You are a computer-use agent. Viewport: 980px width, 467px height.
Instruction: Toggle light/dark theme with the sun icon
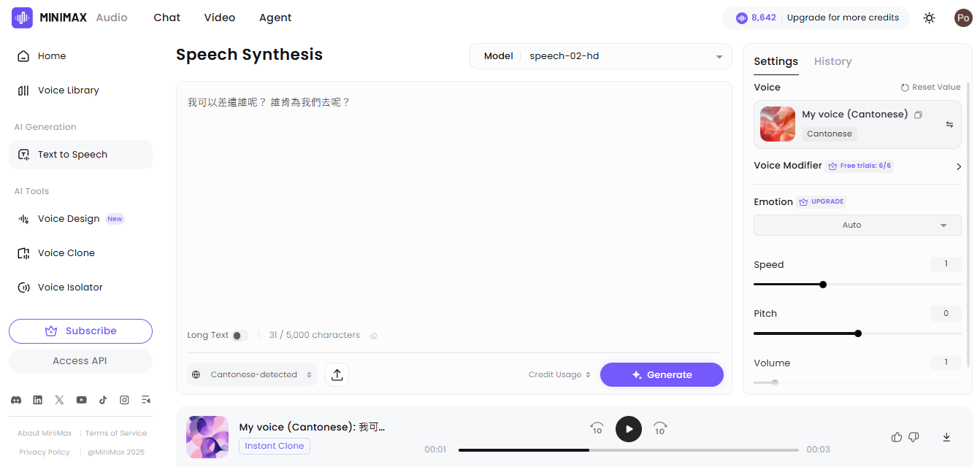point(929,17)
